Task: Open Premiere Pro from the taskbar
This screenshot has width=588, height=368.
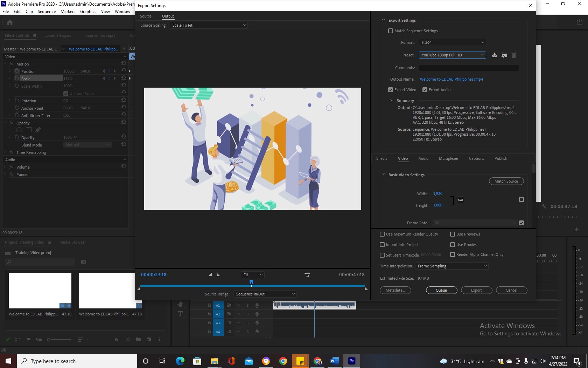Action: coord(351,361)
